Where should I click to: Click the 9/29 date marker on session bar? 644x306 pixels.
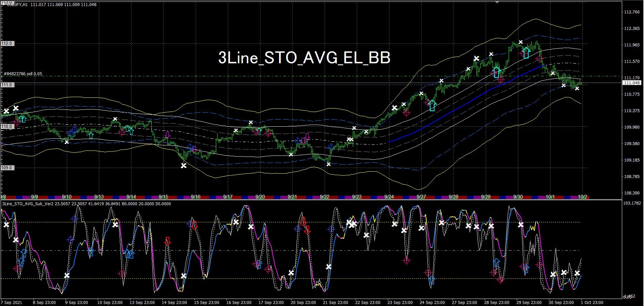(486, 197)
